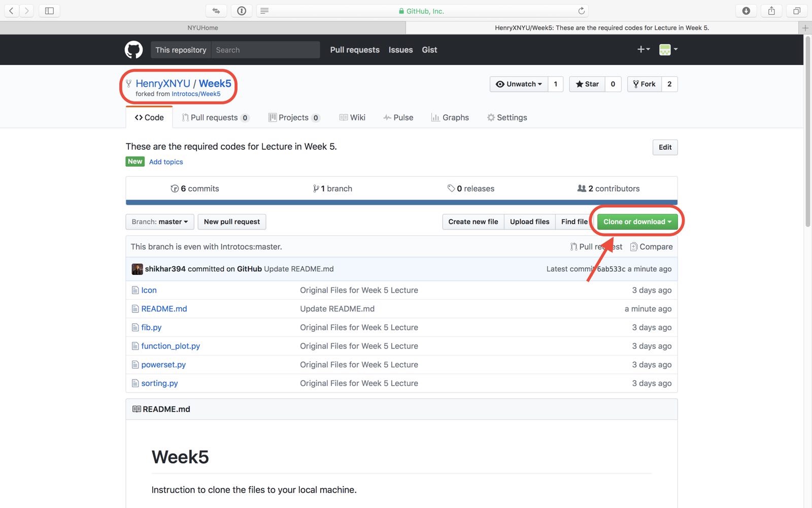This screenshot has height=508, width=812.
Task: Open the shikhar394 committer link
Action: [x=165, y=269]
